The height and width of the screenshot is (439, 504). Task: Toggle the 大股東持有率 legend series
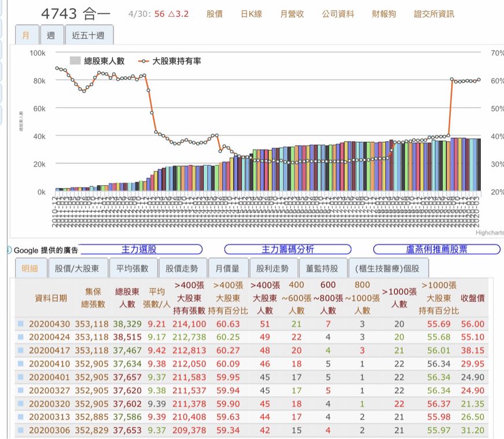pos(170,61)
